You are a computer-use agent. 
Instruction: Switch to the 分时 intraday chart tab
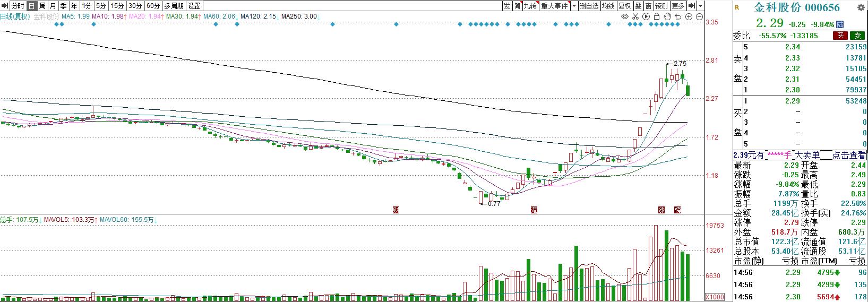point(18,6)
